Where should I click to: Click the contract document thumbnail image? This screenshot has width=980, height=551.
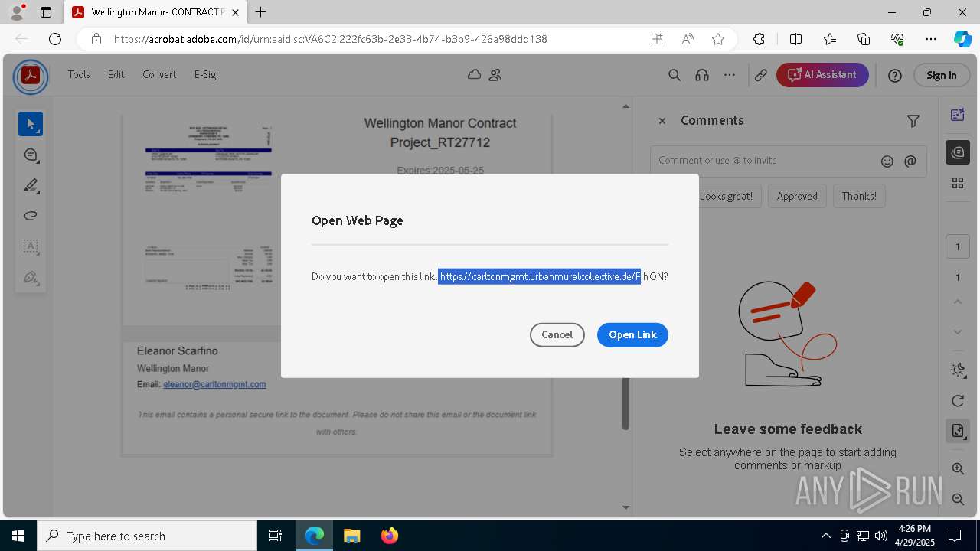(x=208, y=208)
